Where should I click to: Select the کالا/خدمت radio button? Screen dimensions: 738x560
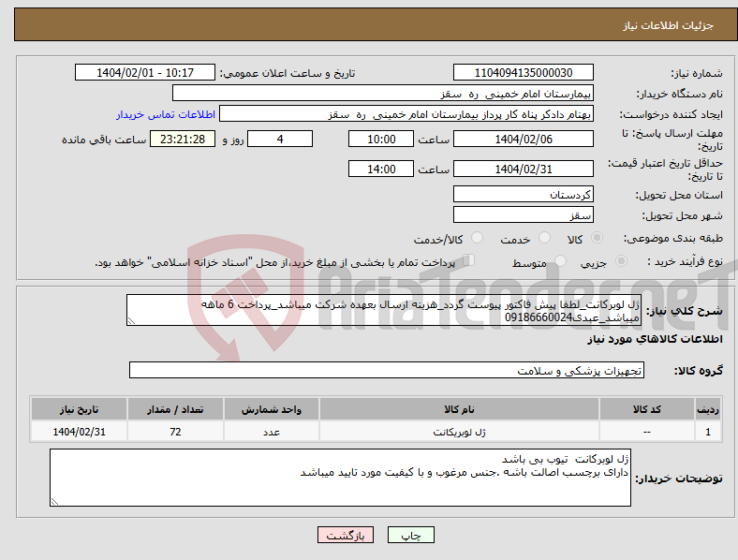478,238
